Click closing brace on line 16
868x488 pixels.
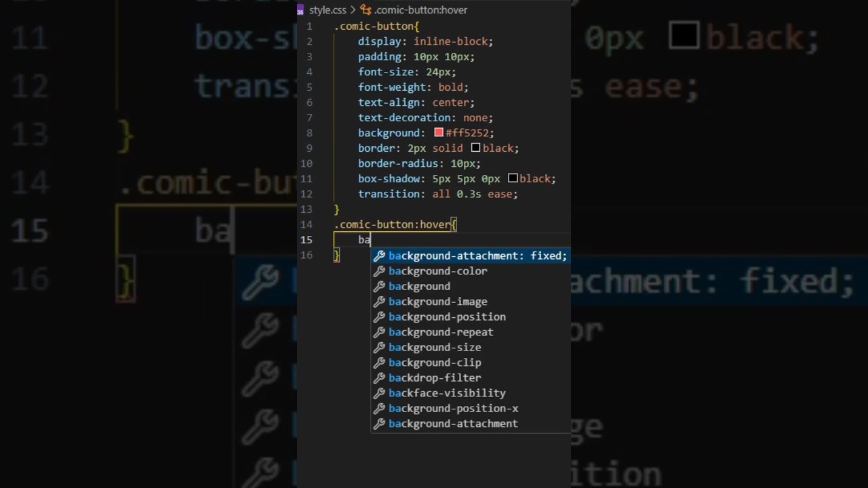336,255
